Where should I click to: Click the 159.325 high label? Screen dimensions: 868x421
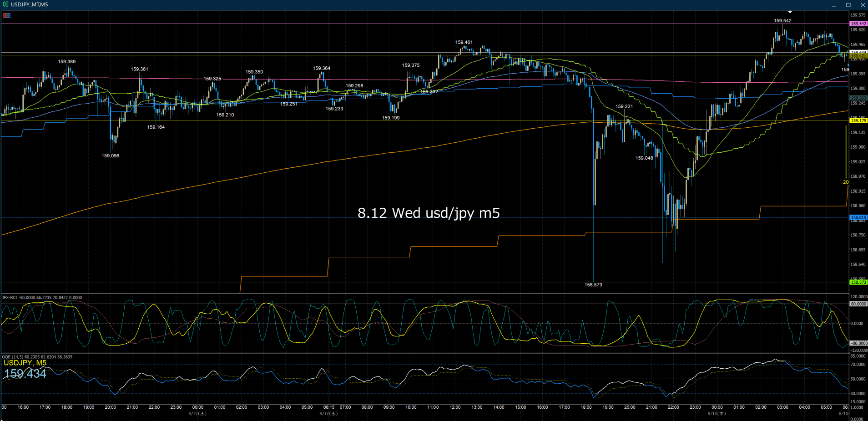(212, 79)
